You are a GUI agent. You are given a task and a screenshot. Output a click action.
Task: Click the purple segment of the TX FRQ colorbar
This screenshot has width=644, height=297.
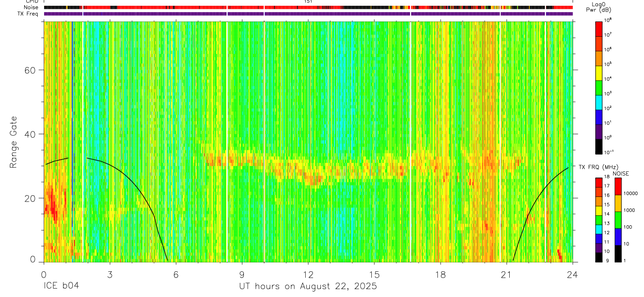tap(598, 248)
